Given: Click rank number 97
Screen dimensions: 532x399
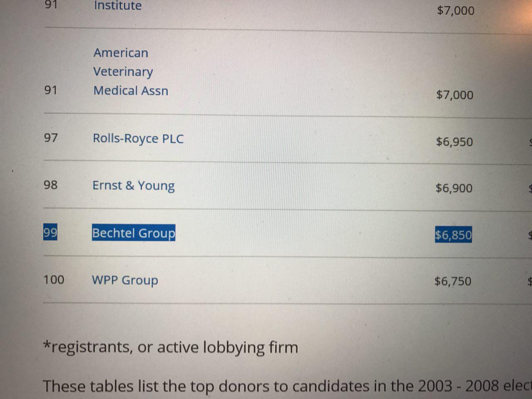Looking at the screenshot, I should tap(51, 138).
